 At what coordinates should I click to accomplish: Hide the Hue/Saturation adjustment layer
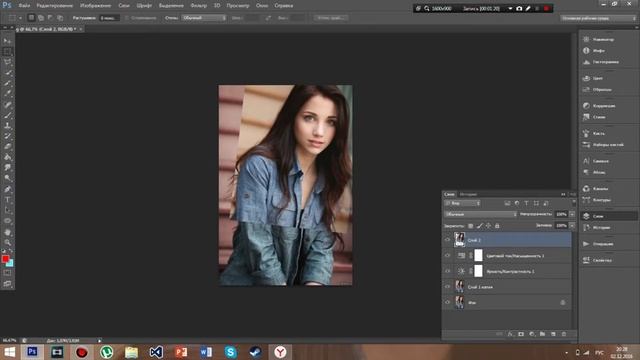[447, 256]
